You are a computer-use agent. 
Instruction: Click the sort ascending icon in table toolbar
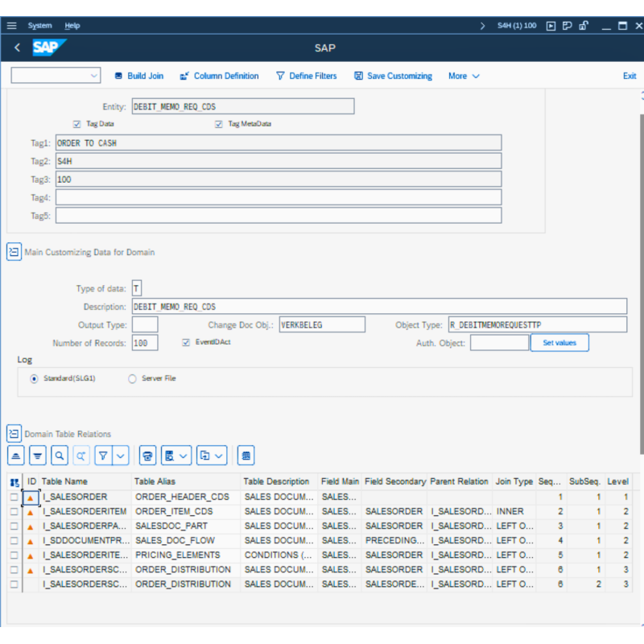click(16, 456)
